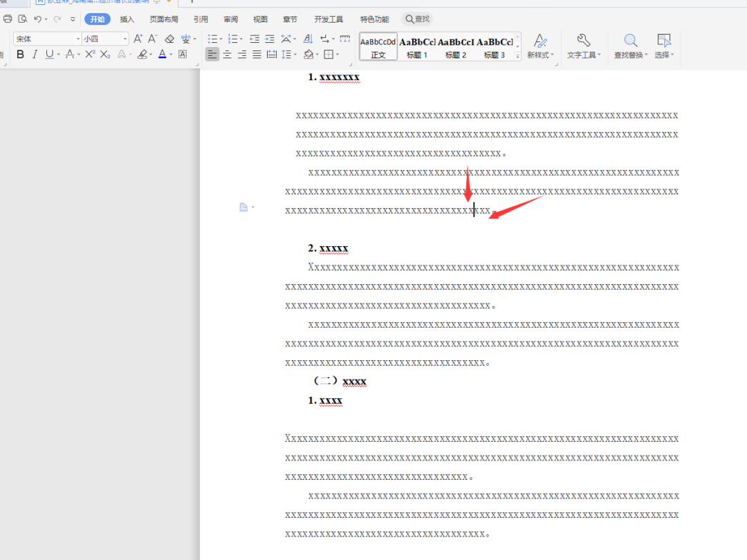Apply the 标题 1 style

[417, 47]
